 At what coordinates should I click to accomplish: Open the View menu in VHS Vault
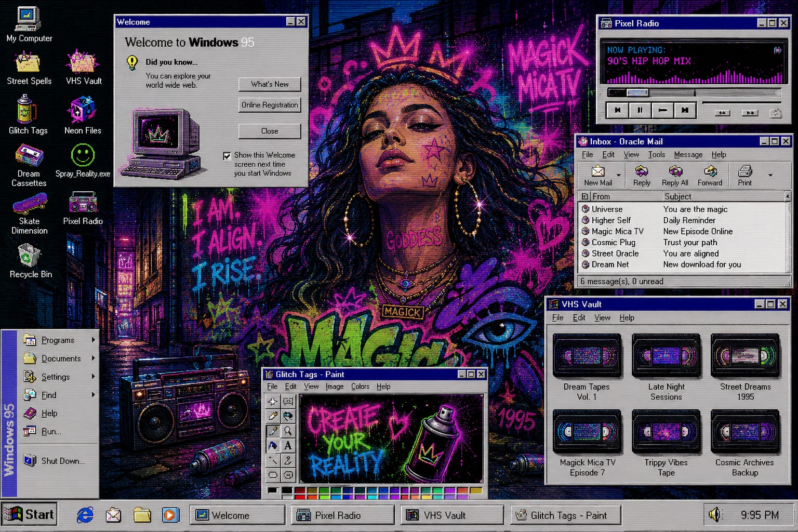pos(602,317)
